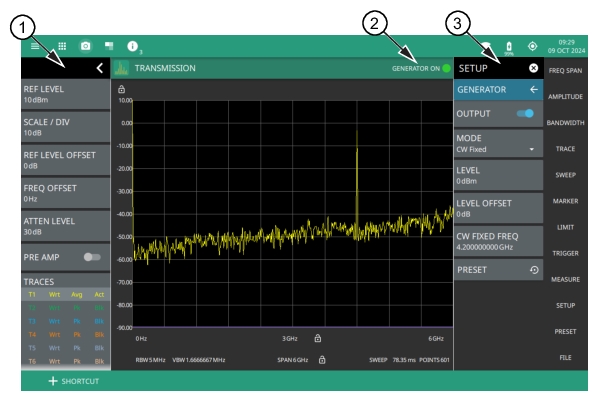The image size is (615, 394).
Task: Edit the CW FIXED FREQ value
Action: click(x=498, y=241)
